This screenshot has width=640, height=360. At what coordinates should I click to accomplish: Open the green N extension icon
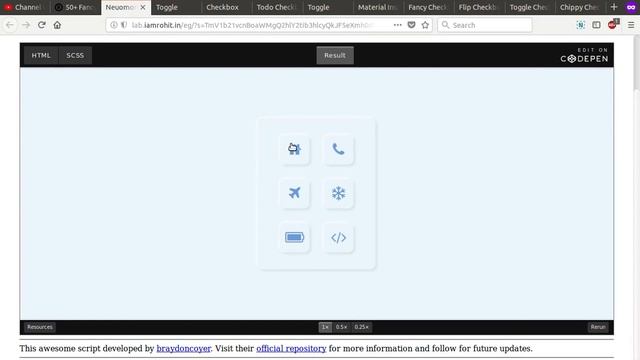pyautogui.click(x=580, y=25)
